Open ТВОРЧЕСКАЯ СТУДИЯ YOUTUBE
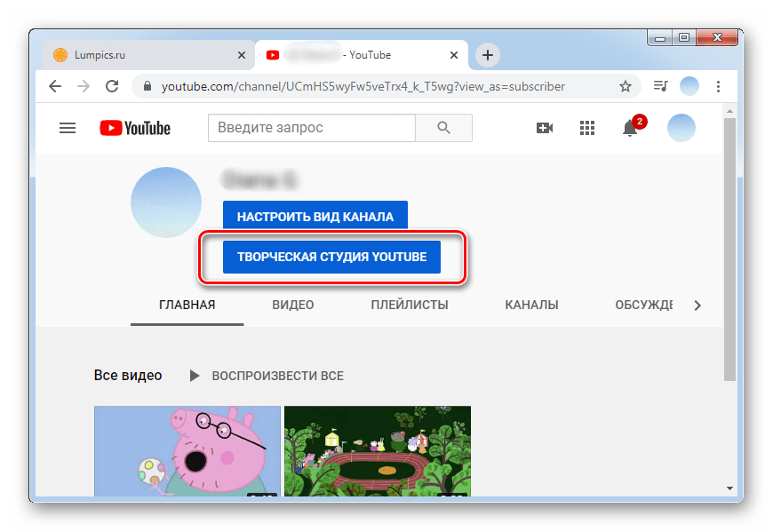 click(x=331, y=258)
